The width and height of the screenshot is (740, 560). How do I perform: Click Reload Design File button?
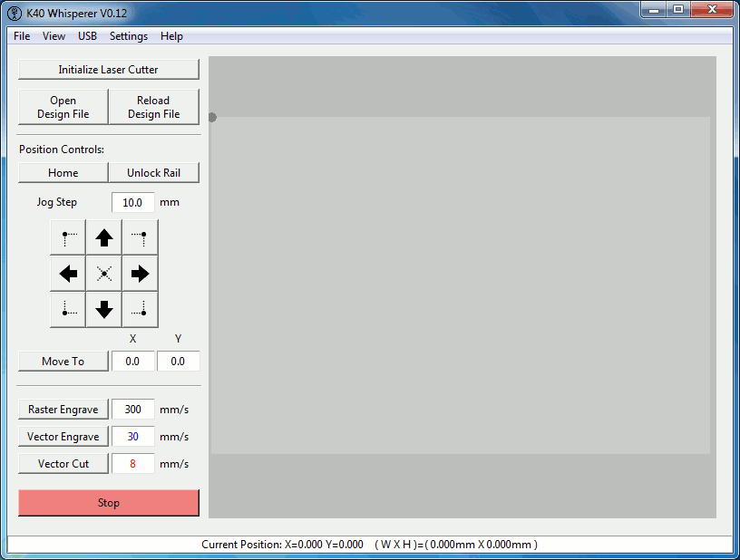[x=154, y=107]
